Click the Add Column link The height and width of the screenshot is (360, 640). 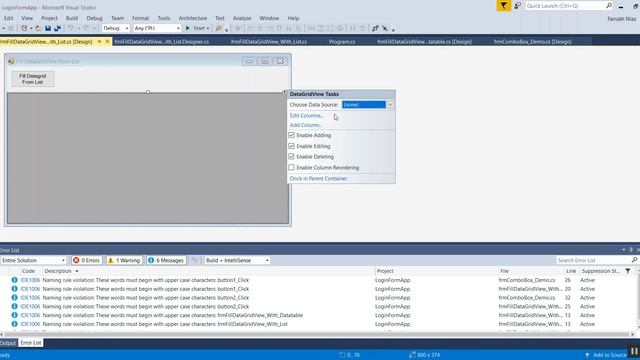(x=306, y=125)
